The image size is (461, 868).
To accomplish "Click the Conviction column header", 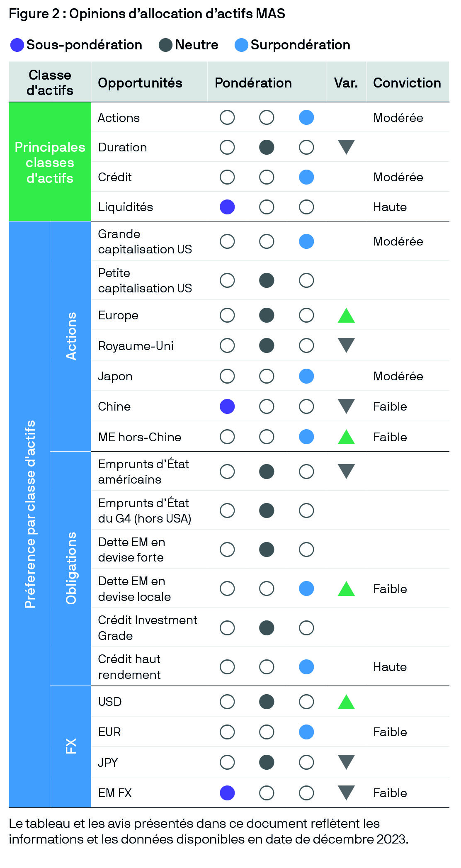I will pos(407,83).
